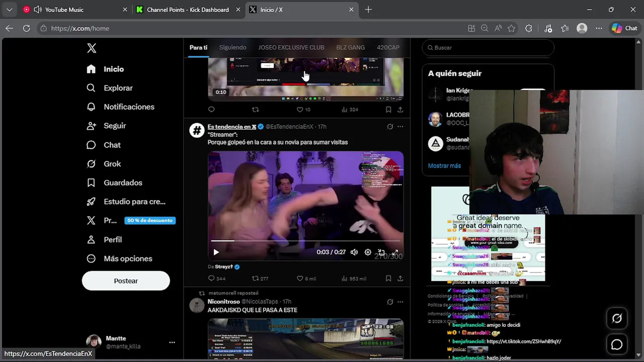Screen dimensions: 644x362
Task: Bookmark the top video post
Action: [388, 110]
